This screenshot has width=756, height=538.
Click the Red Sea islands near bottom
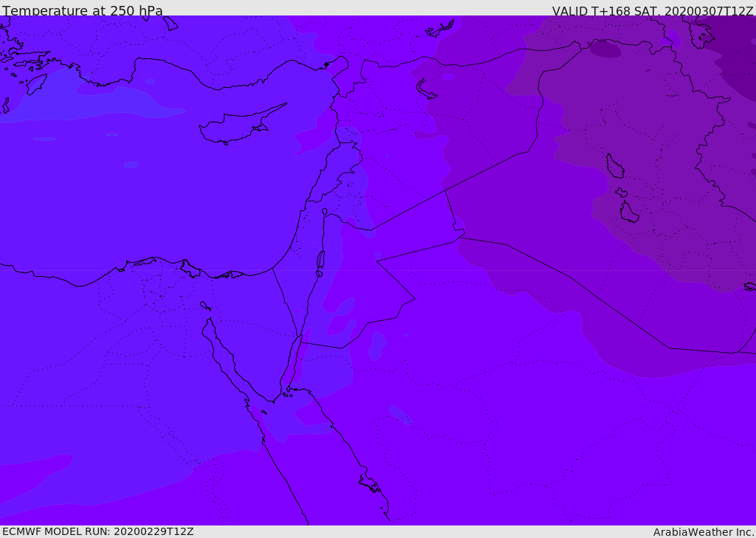tap(369, 484)
